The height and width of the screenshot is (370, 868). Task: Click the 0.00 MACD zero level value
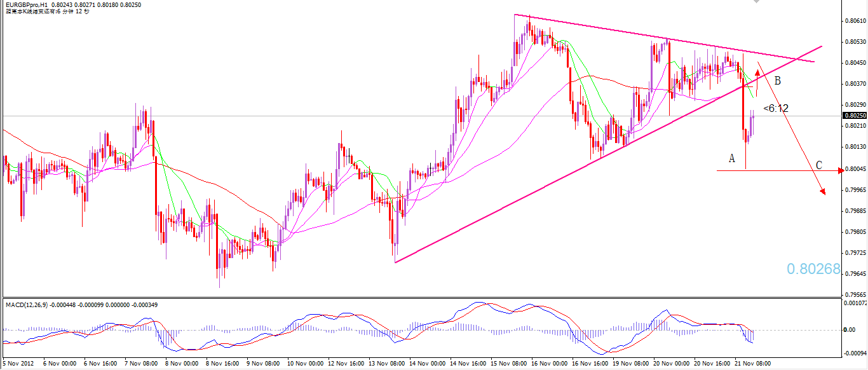[x=849, y=330]
